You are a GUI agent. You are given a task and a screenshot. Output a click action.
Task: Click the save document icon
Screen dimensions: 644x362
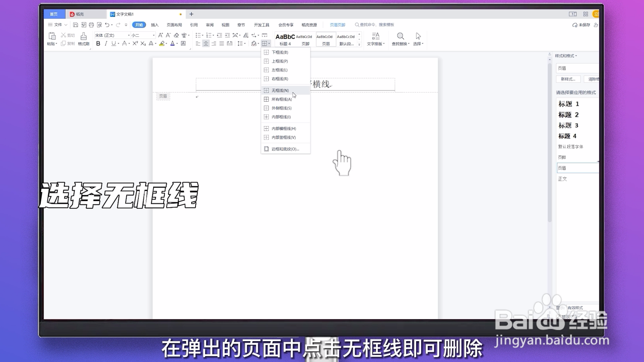click(x=75, y=25)
